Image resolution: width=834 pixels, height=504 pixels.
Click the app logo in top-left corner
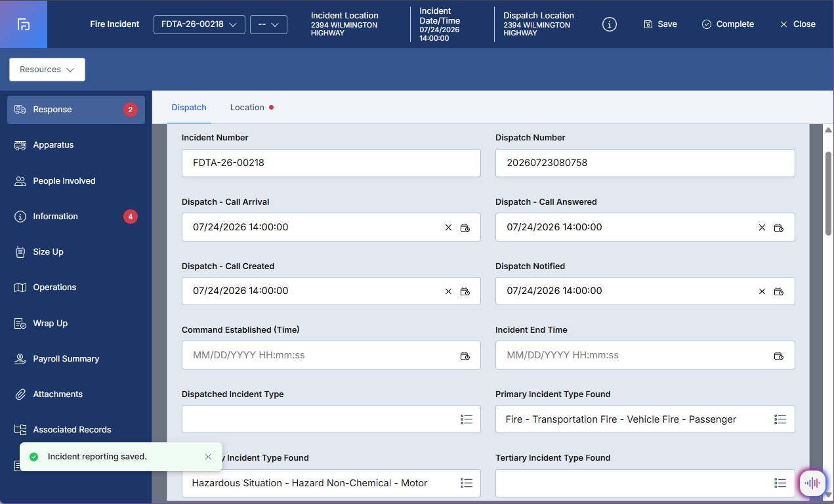(x=24, y=24)
